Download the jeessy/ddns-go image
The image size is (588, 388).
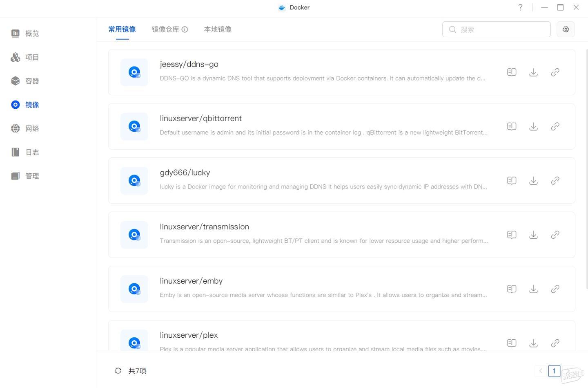[533, 72]
